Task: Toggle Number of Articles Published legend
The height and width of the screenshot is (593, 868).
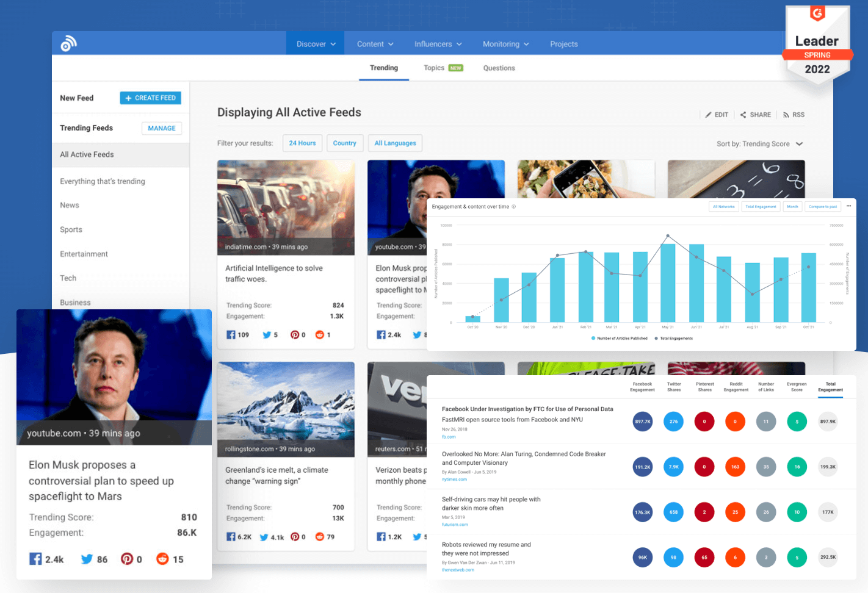Action: pos(619,338)
